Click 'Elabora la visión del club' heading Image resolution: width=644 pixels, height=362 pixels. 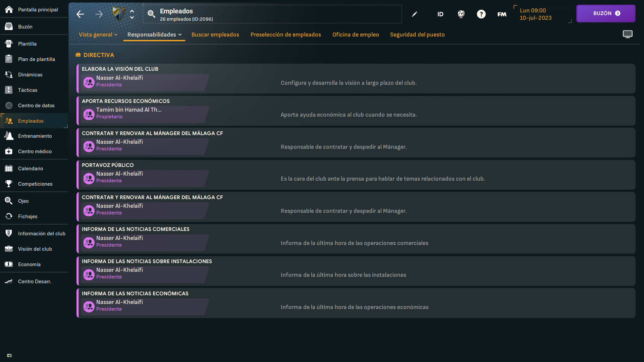120,69
